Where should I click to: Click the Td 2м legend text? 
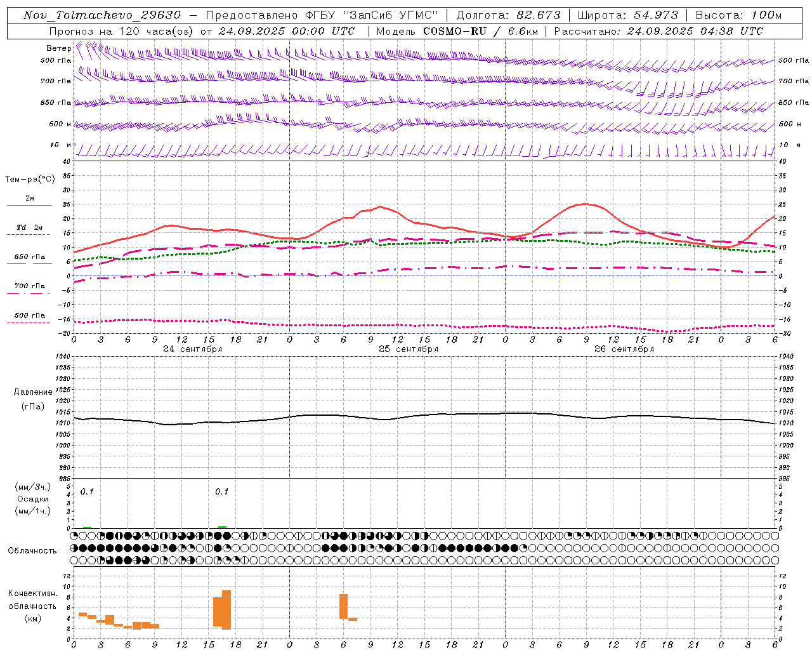29,227
